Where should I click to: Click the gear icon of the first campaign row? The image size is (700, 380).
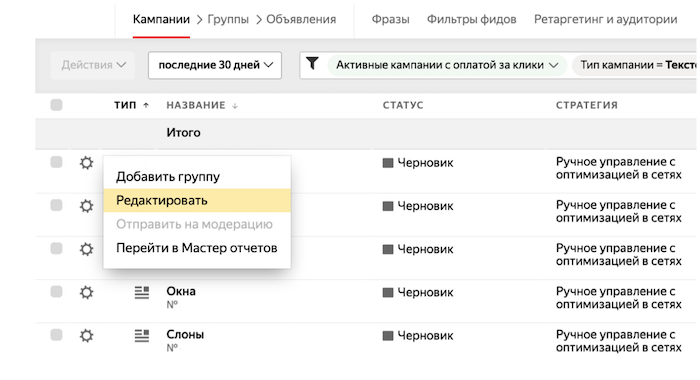tap(86, 163)
